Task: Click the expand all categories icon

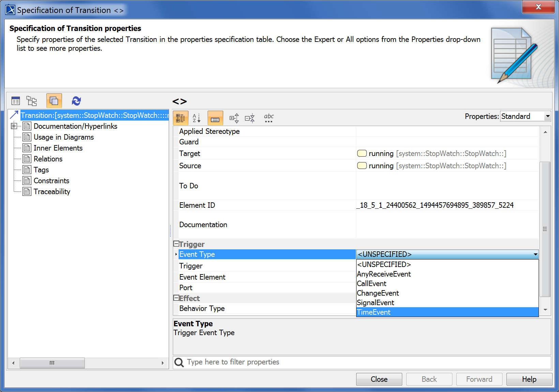Action: [x=234, y=118]
